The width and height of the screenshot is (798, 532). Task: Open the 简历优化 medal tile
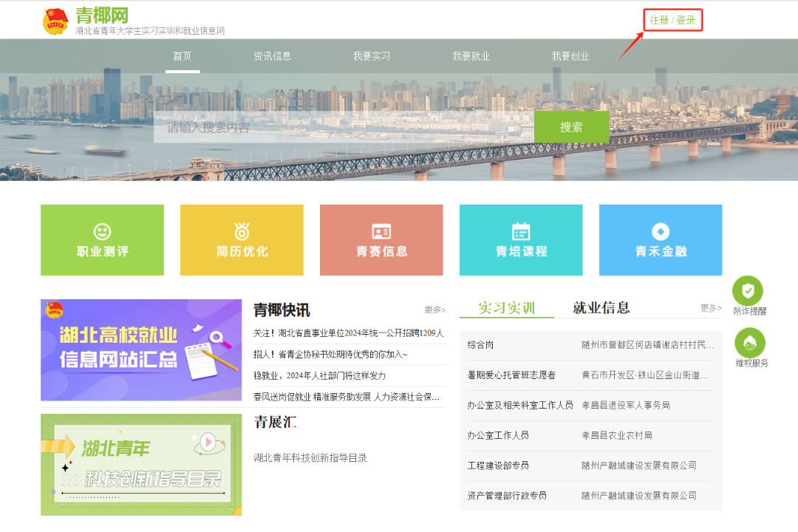click(242, 240)
